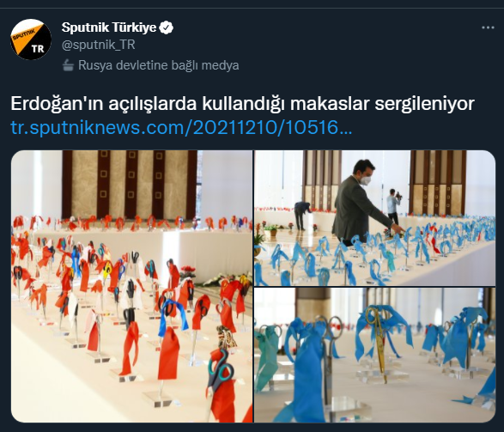
Task: Open the close-up blue ribbons photo
Action: click(375, 355)
